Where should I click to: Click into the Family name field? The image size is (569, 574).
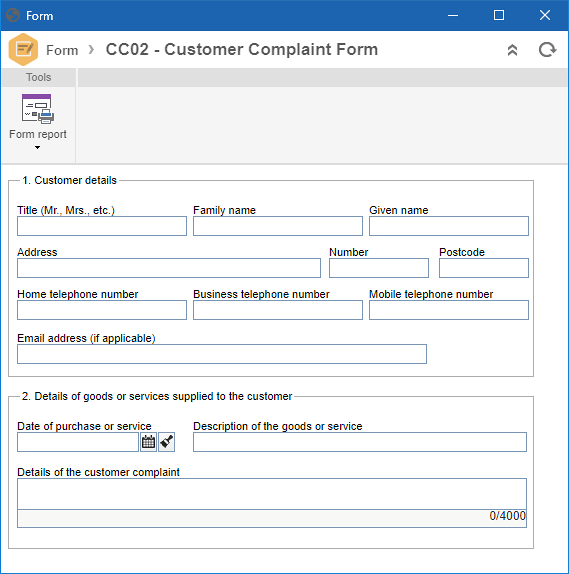[x=278, y=226]
